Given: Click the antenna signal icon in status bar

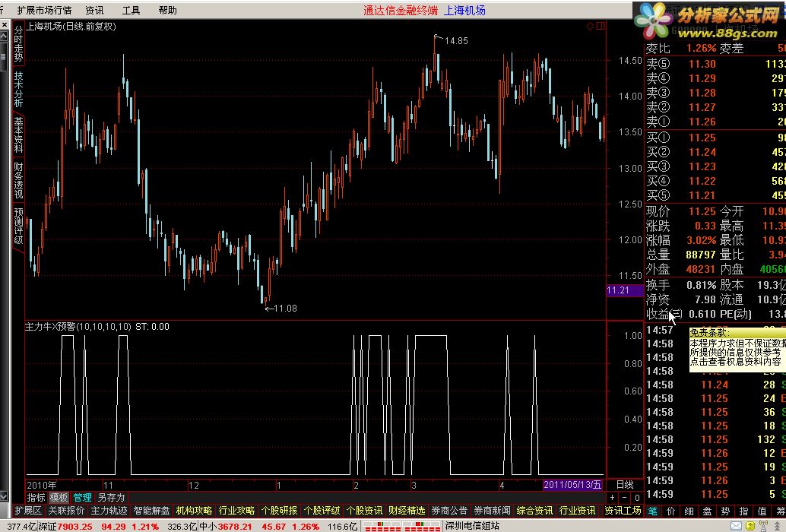Looking at the screenshot, I should click(x=763, y=526).
